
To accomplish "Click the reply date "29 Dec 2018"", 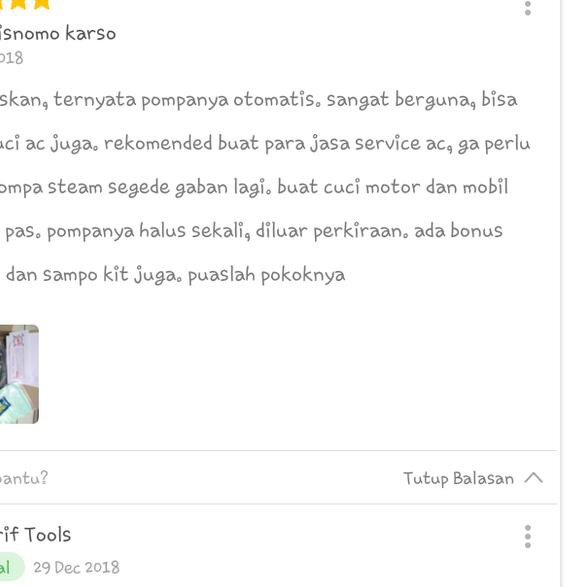I will pos(76,567).
